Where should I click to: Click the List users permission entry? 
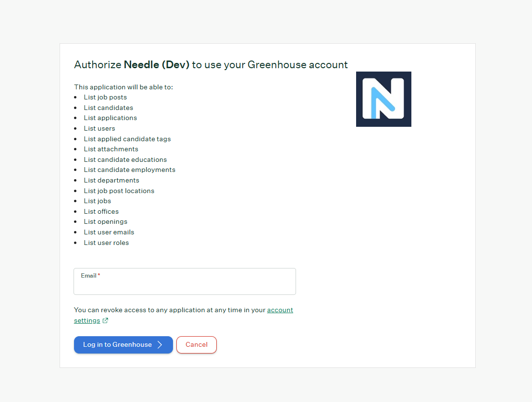coord(99,129)
